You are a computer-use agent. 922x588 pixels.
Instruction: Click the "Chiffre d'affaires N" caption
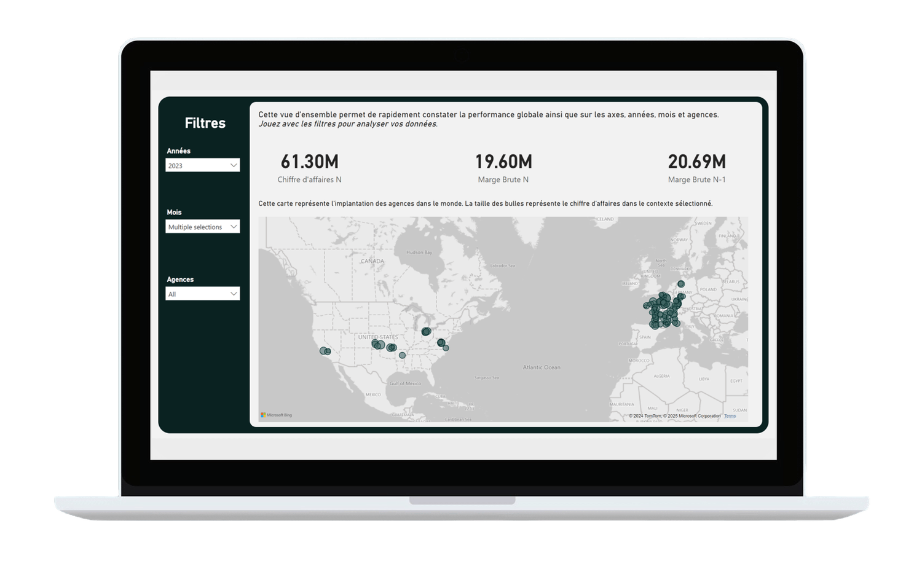[309, 179]
